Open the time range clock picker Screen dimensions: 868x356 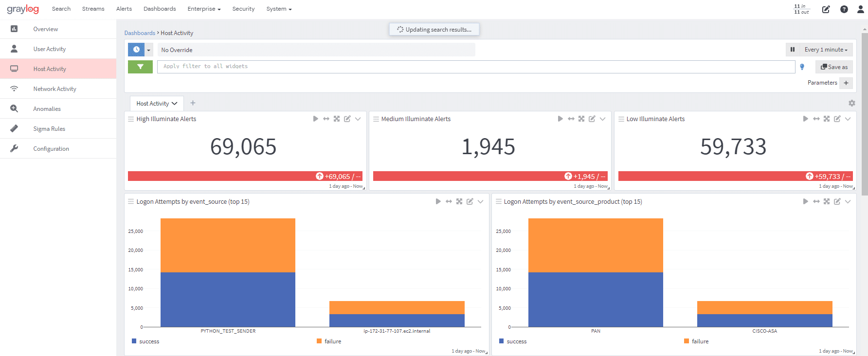click(x=136, y=50)
